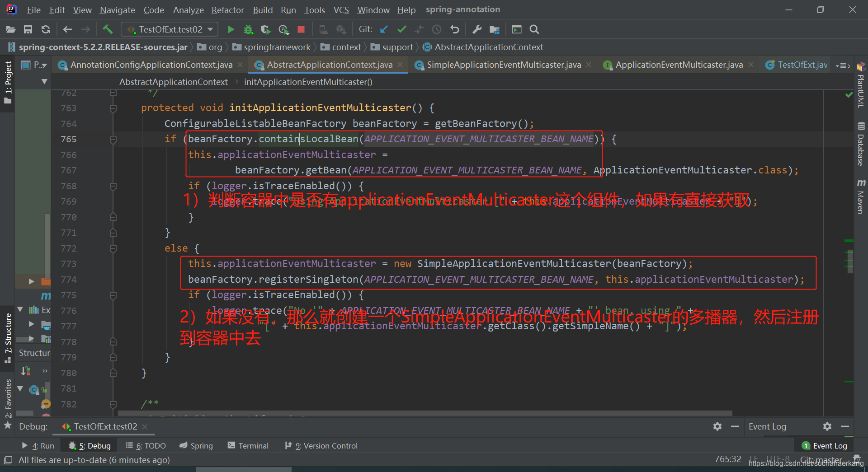Switch to ApplicationEventMulticaster.java tab
This screenshot has height=472, width=868.
[679, 65]
